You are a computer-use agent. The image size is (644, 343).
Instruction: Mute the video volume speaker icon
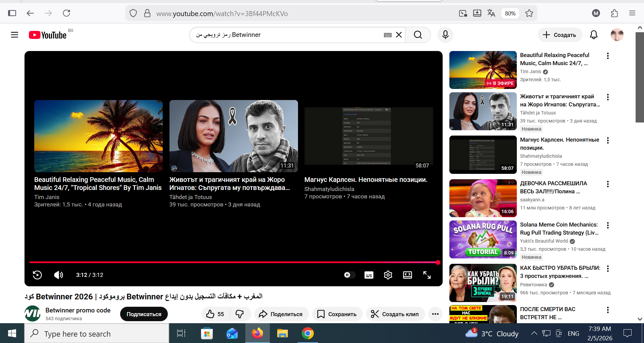(x=58, y=275)
